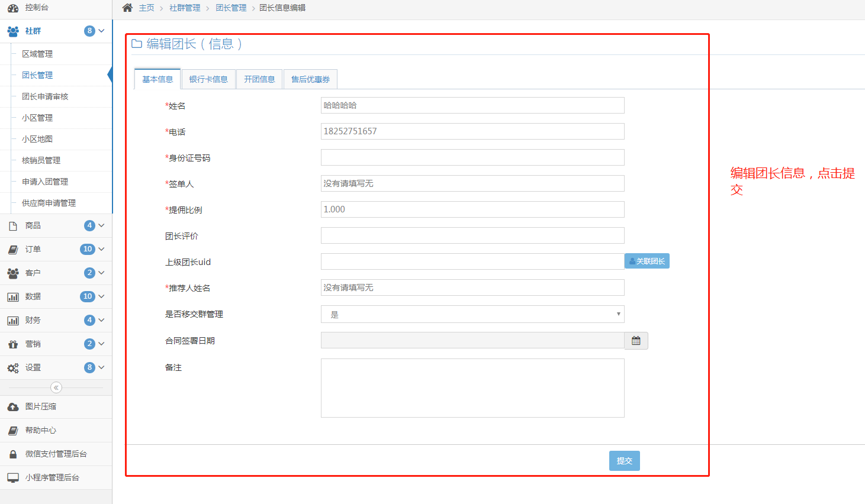The height and width of the screenshot is (504, 865).
Task: Click the 帮助中心 book icon
Action: pos(12,431)
